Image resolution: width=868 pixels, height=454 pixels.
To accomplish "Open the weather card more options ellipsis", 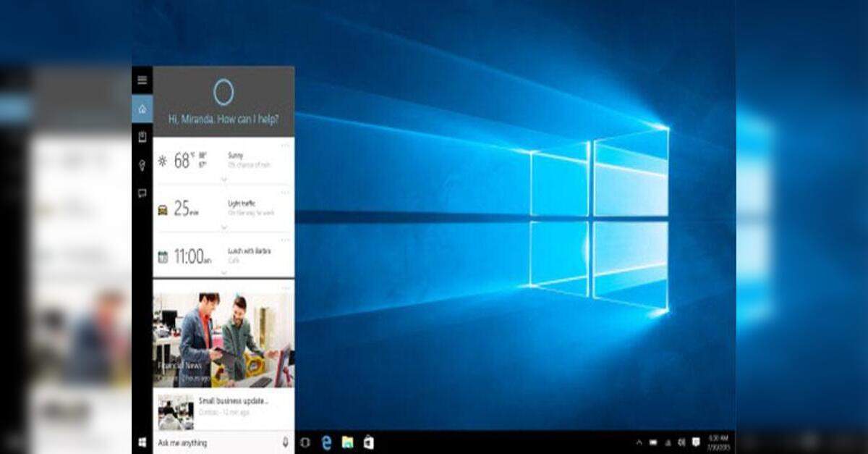I will click(x=285, y=146).
